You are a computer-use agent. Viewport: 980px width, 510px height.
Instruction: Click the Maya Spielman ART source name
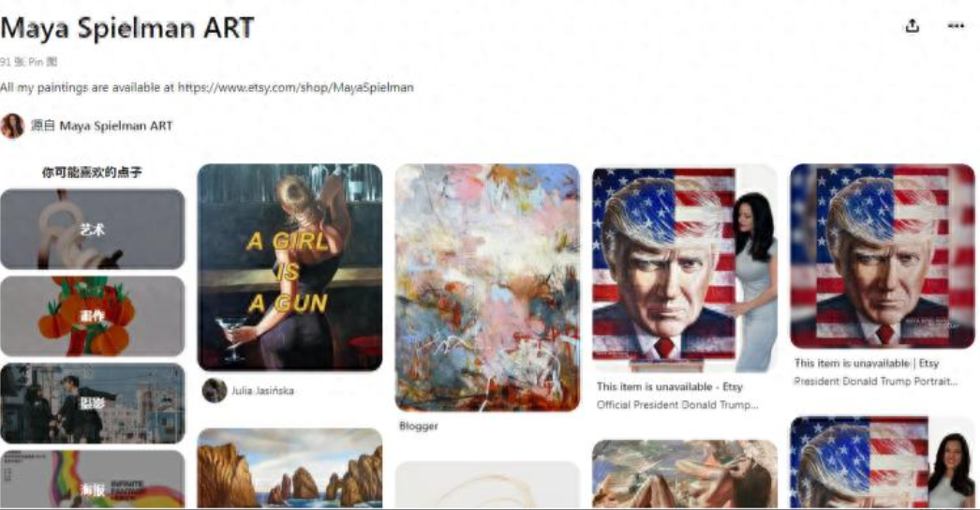click(x=115, y=126)
